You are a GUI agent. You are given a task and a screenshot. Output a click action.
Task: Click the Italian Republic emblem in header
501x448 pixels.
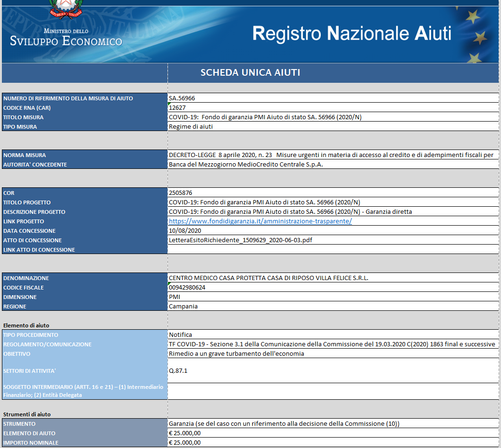[x=66, y=9]
